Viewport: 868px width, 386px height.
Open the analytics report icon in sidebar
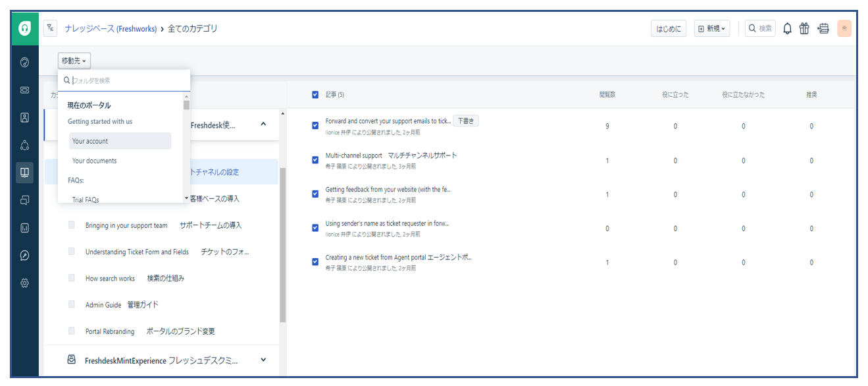click(x=25, y=228)
